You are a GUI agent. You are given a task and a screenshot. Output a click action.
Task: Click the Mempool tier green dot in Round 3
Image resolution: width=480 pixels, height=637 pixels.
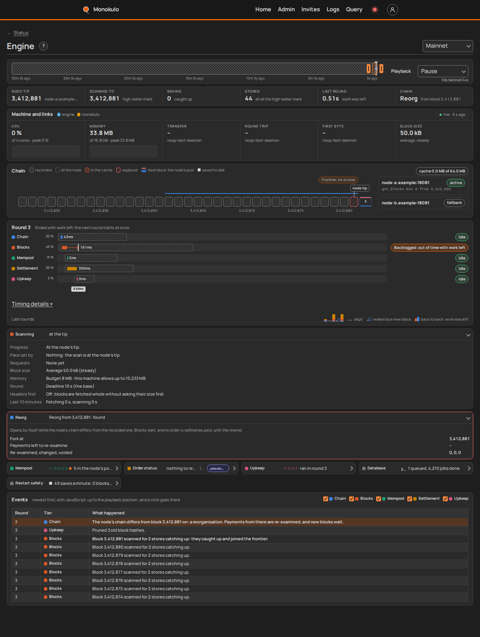pyautogui.click(x=13, y=258)
